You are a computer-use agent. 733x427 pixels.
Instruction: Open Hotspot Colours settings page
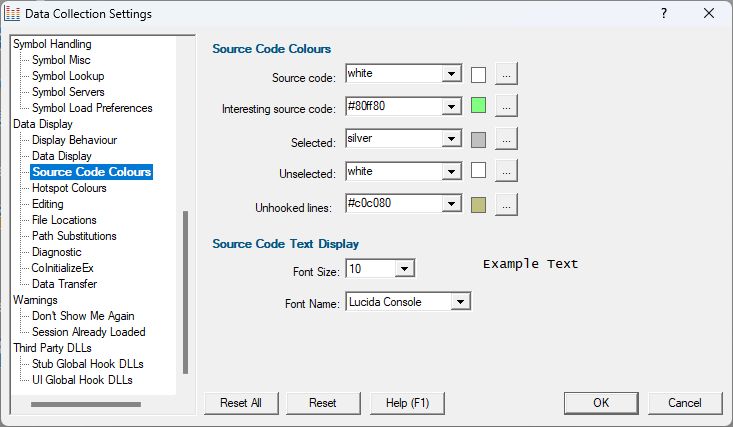69,188
